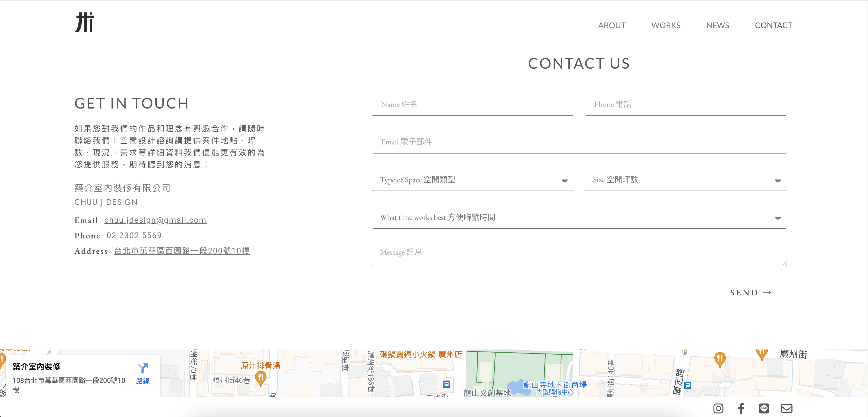Click the 築介室內裝修有限公司 company name
The height and width of the screenshot is (417, 868).
click(123, 188)
